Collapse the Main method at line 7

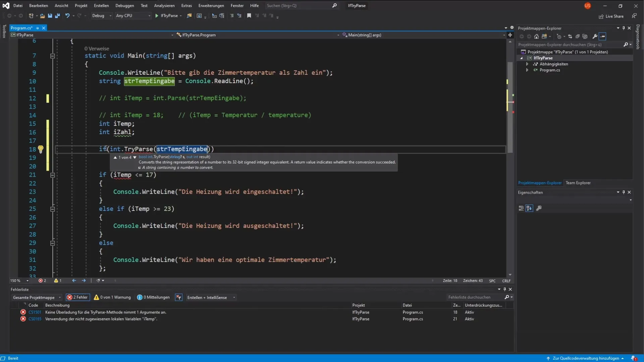coord(52,56)
